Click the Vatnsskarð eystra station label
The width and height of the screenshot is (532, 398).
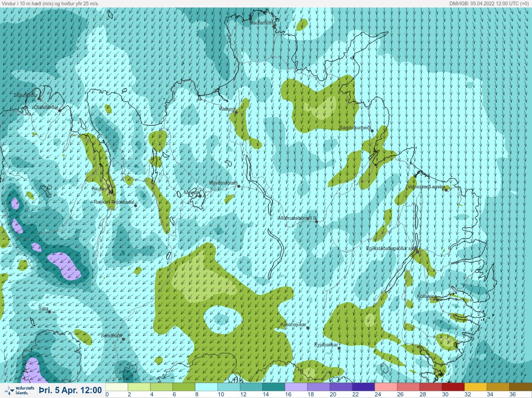click(426, 187)
